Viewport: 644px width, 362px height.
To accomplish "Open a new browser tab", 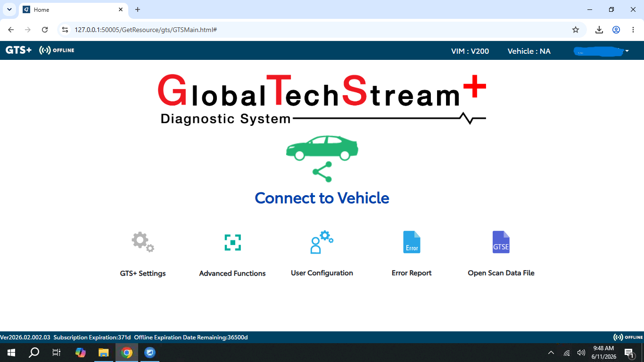I will click(x=138, y=9).
